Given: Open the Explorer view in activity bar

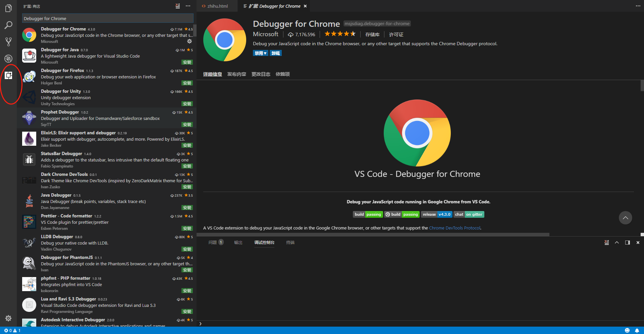Looking at the screenshot, I should (8, 8).
